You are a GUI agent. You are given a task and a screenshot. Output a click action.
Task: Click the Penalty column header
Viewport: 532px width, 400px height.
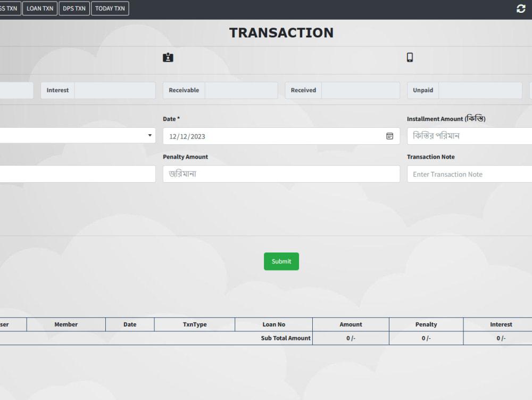pos(426,324)
